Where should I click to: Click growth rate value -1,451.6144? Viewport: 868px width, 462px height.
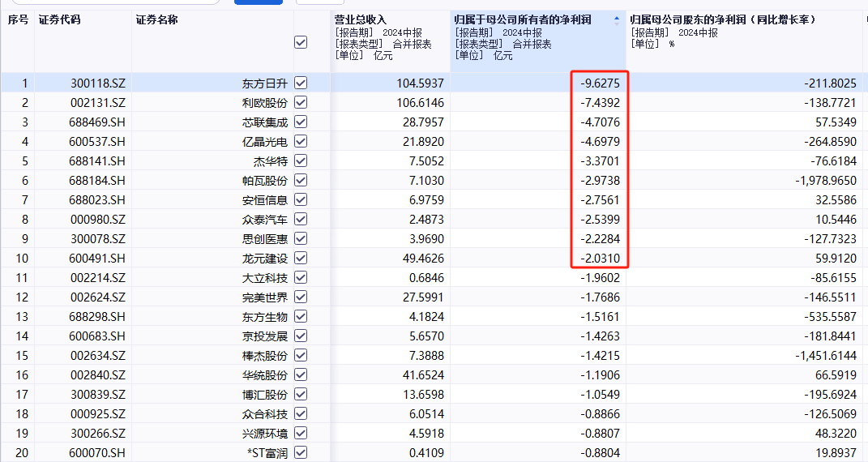[826, 356]
